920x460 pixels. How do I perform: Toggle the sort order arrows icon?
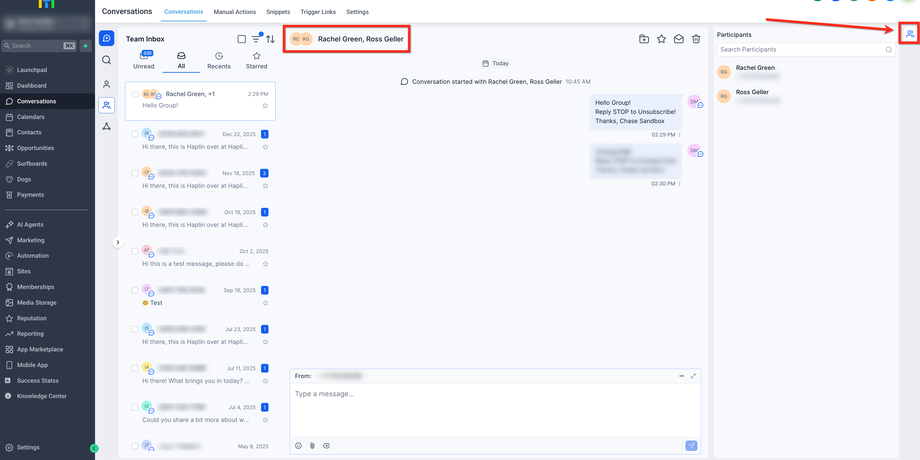pyautogui.click(x=270, y=39)
